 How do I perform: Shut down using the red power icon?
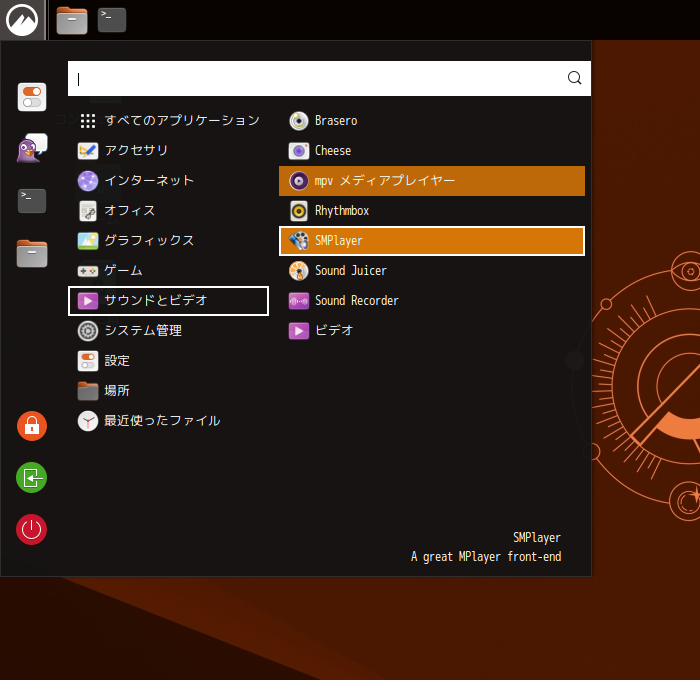click(x=32, y=530)
